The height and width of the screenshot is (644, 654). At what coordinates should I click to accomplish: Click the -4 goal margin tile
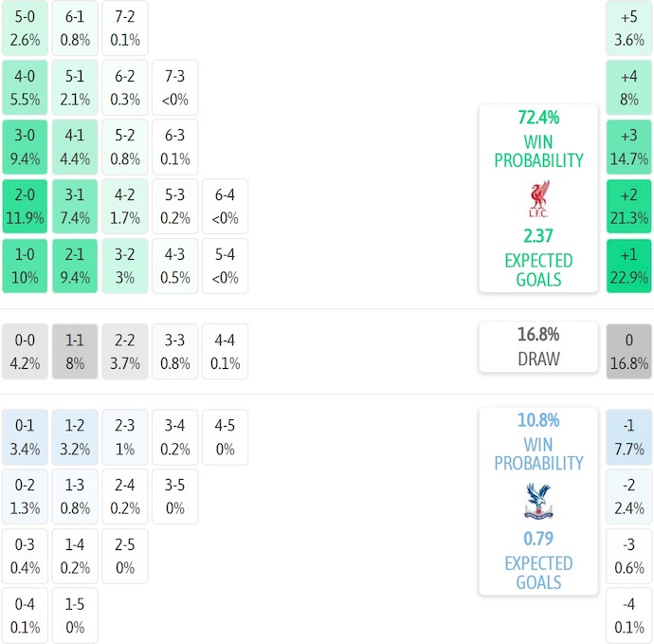point(629,616)
